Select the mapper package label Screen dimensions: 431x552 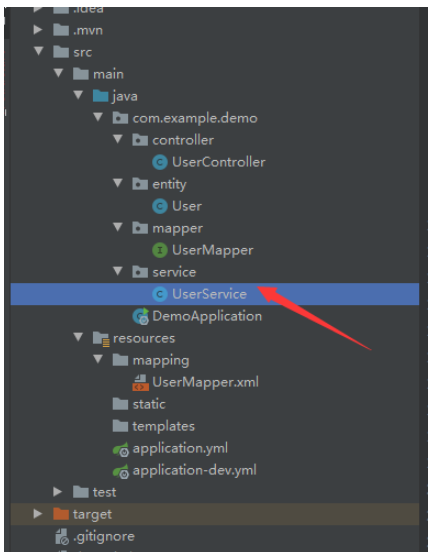coord(177,229)
